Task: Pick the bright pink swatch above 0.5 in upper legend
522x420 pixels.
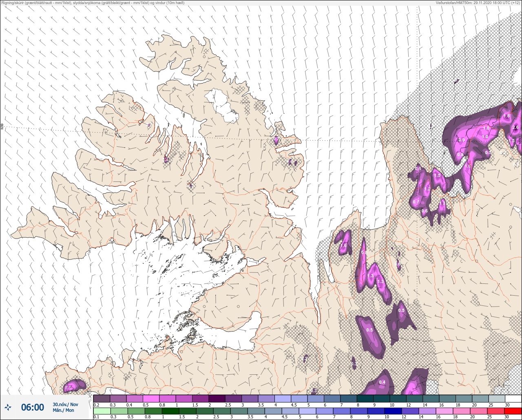Action: click(x=151, y=398)
